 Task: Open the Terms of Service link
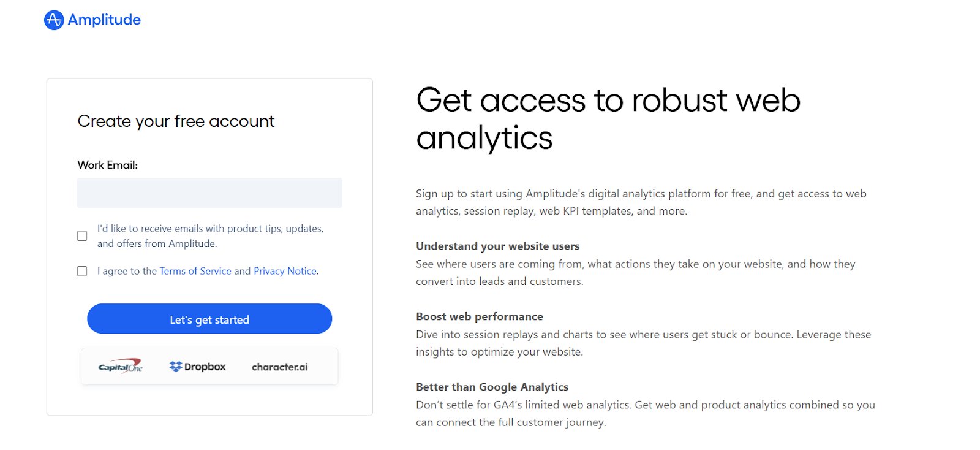195,271
